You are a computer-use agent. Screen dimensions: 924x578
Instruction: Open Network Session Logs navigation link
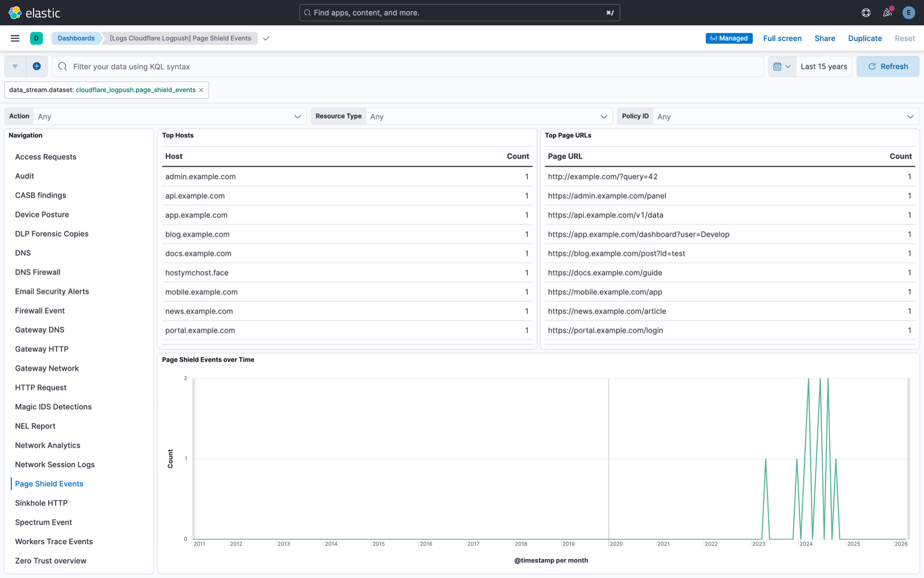click(x=55, y=465)
